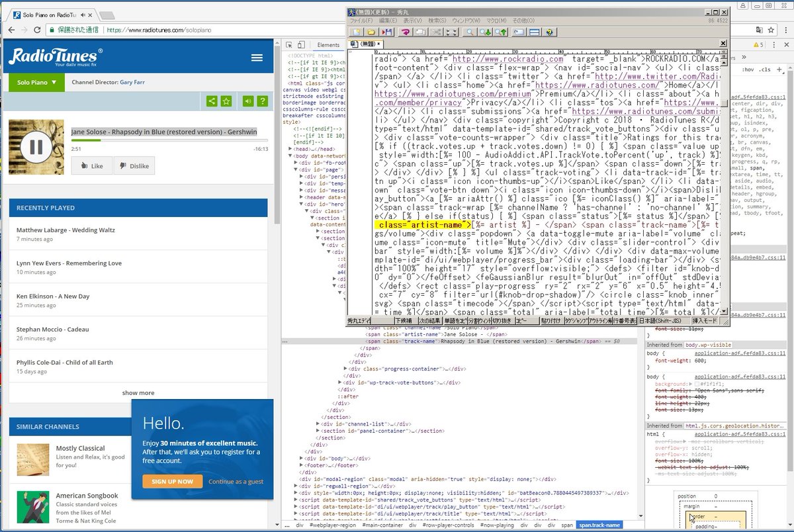Click Hidemaru undo toolbar icon
This screenshot has width=794, height=532.
tap(405, 32)
